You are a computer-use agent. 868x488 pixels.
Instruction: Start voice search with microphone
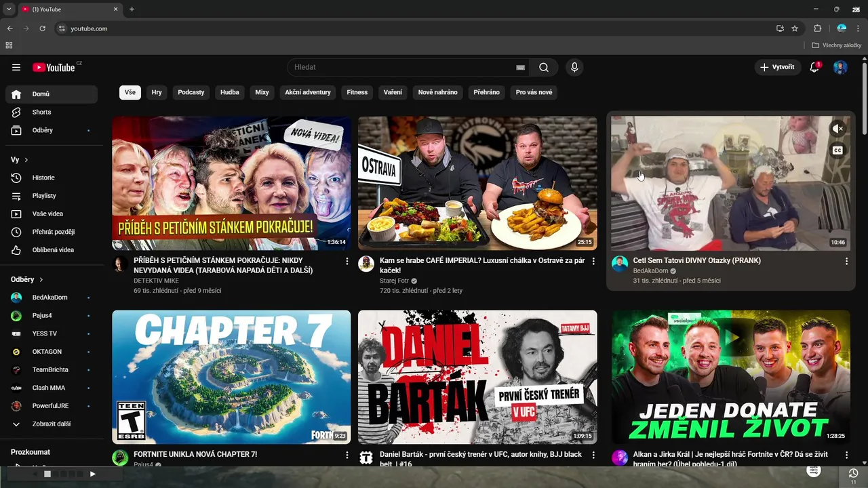(574, 67)
